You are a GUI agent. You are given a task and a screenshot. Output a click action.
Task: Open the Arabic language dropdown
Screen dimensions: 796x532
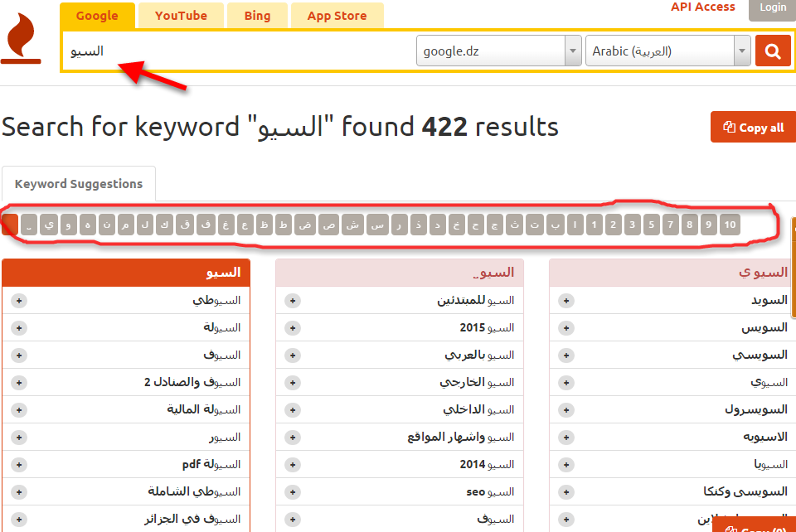(667, 51)
